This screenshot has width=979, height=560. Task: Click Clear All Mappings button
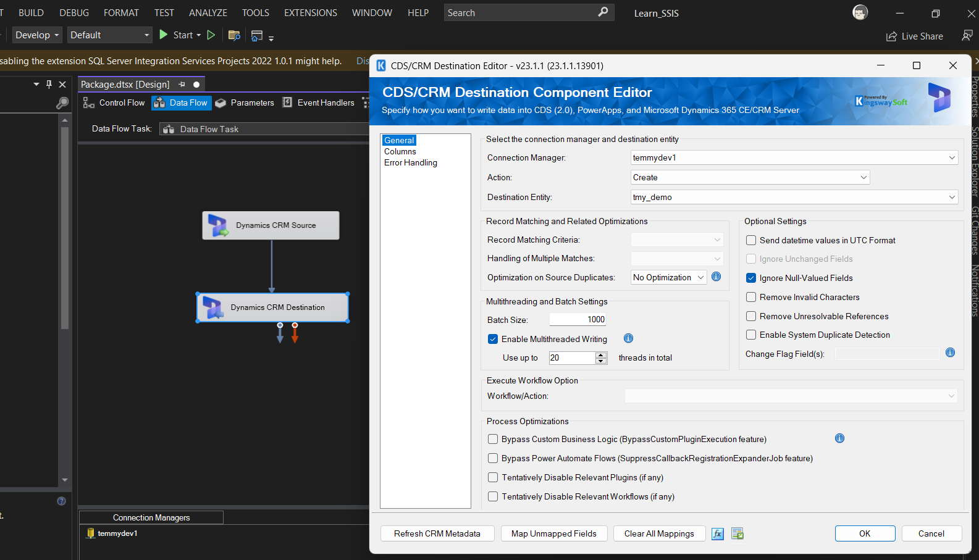(659, 533)
